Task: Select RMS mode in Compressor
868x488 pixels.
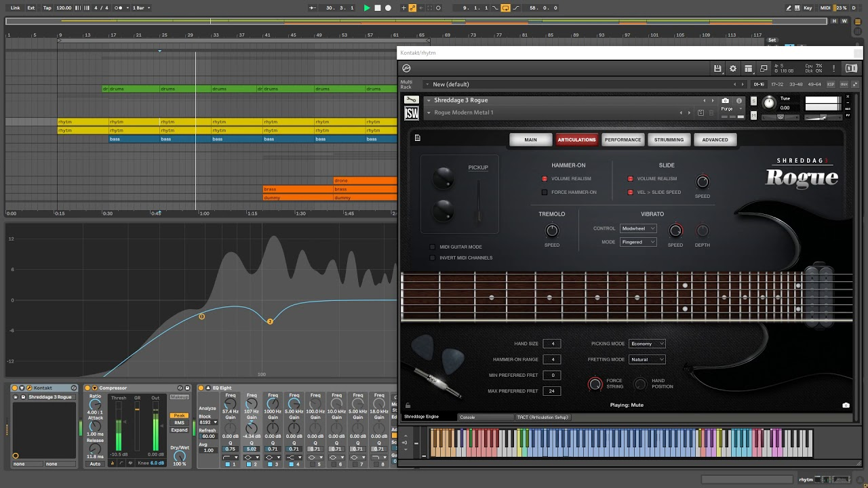Action: point(179,423)
